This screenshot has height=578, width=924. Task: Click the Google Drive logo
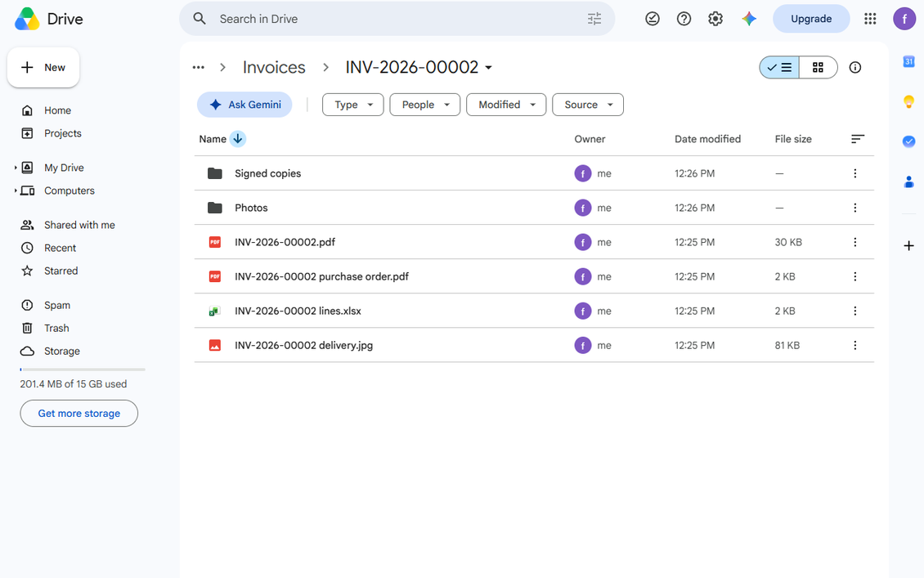27,19
